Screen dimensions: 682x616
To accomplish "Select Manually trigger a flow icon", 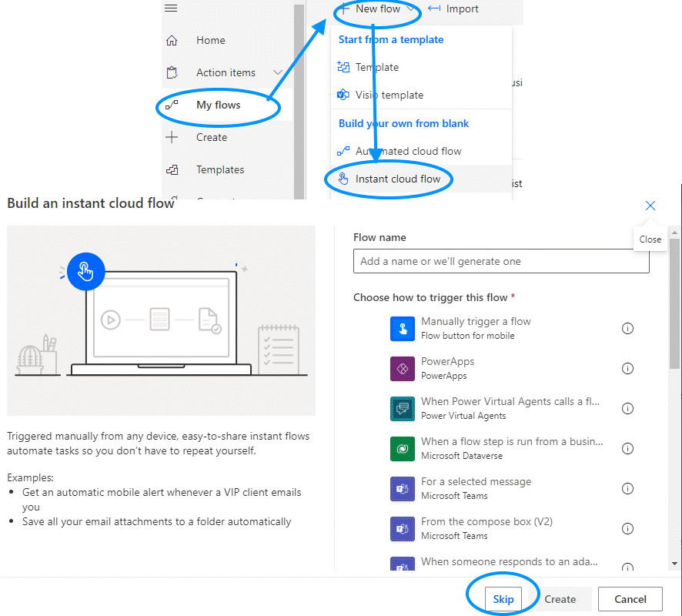I will [x=403, y=329].
